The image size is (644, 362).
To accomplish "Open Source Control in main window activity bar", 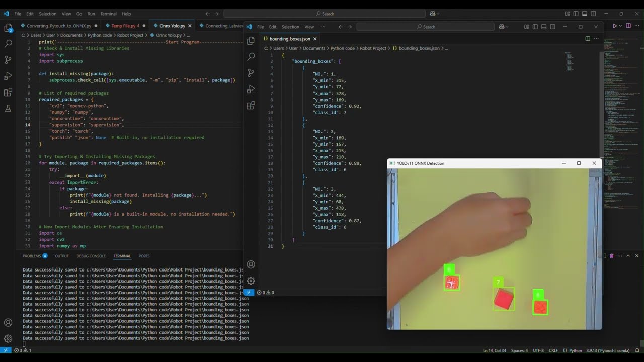I will tap(8, 60).
